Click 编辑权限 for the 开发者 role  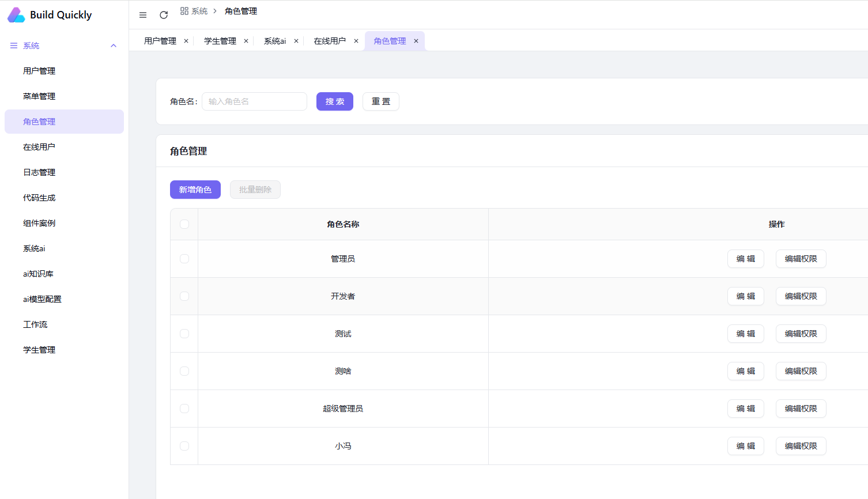(x=801, y=296)
